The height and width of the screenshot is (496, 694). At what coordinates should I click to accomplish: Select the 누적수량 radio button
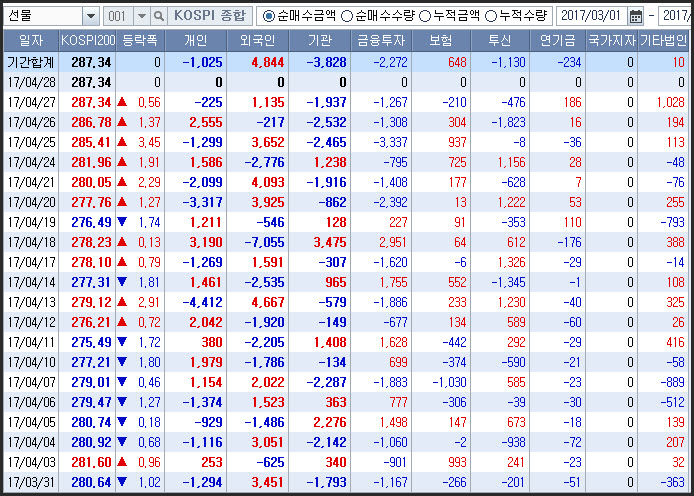(x=491, y=16)
